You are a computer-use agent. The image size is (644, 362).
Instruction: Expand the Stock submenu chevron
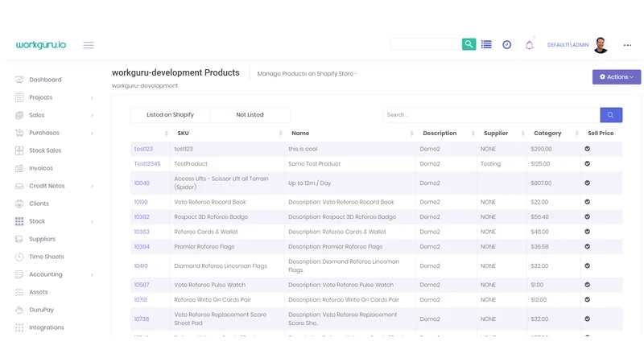92,222
